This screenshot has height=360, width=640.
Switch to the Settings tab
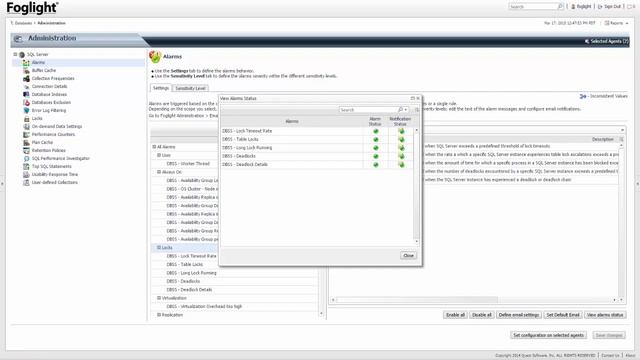pos(160,88)
